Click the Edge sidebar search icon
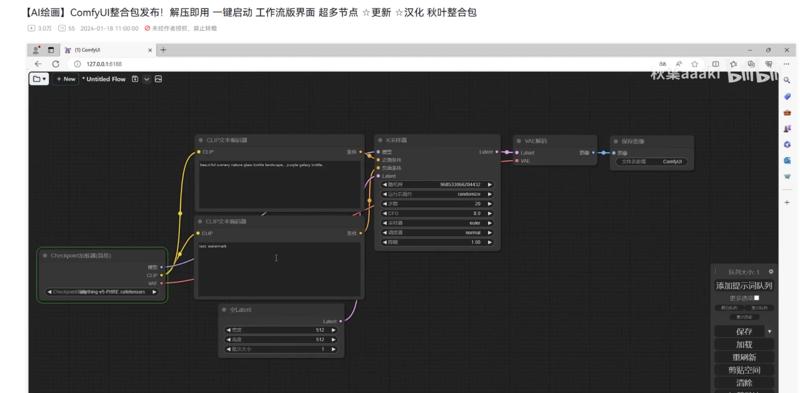 [787, 80]
